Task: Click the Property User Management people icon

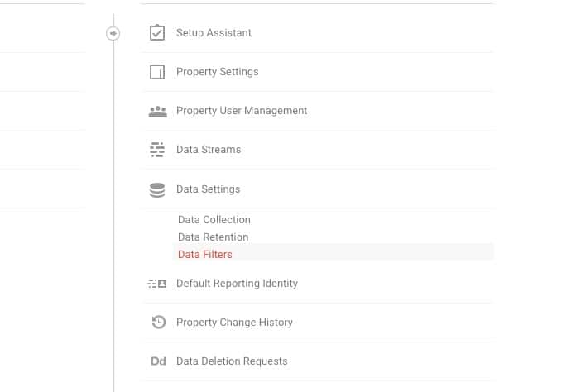Action: click(x=158, y=112)
